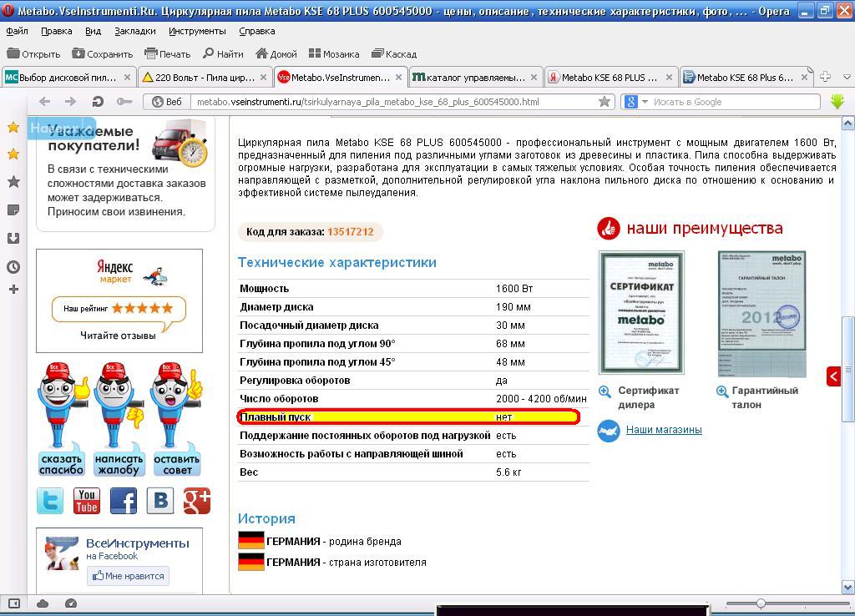The width and height of the screenshot is (855, 616).
Task: Click the browser Forward arrow
Action: tap(71, 101)
